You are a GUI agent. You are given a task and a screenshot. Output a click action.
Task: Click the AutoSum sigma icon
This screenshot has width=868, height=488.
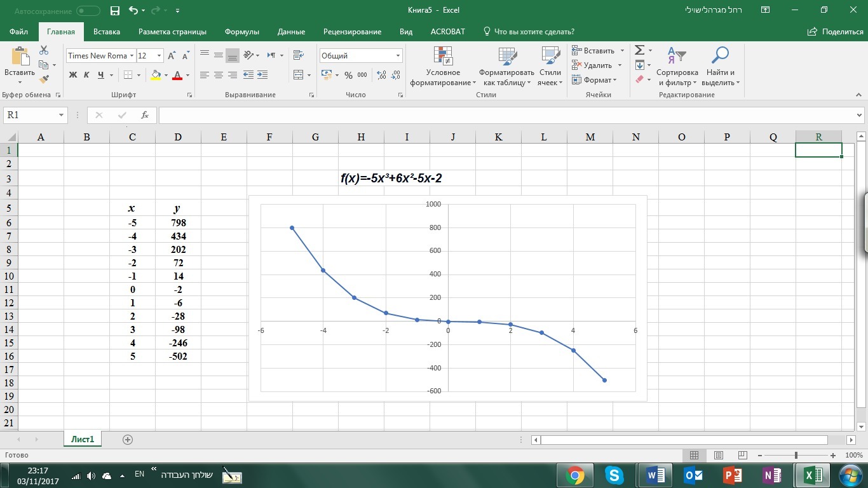tap(640, 50)
